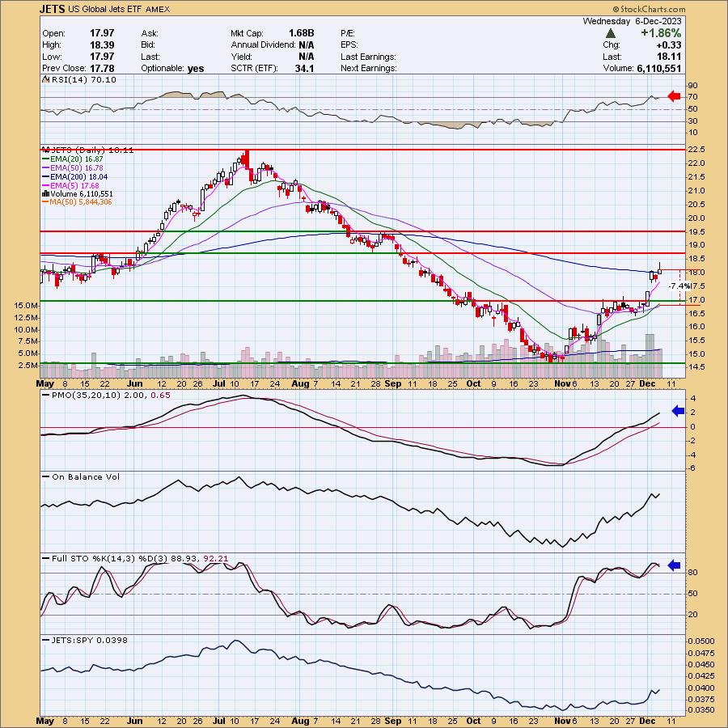Click the Prev Close value 17.78
728x728 pixels.
[x=102, y=68]
